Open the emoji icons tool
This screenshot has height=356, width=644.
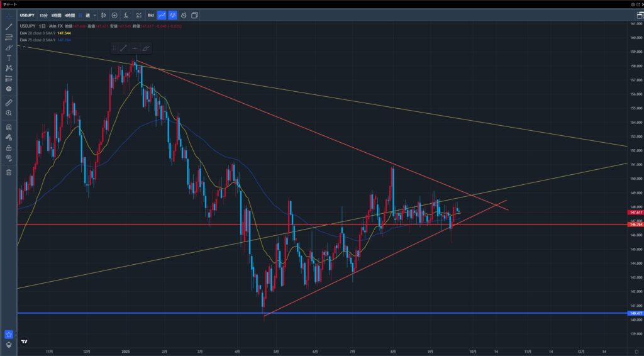(x=9, y=89)
